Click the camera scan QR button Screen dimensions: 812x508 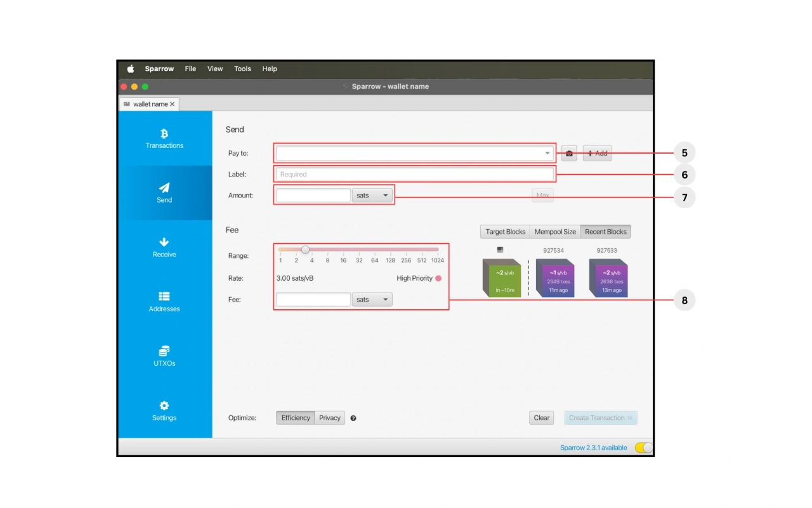569,153
